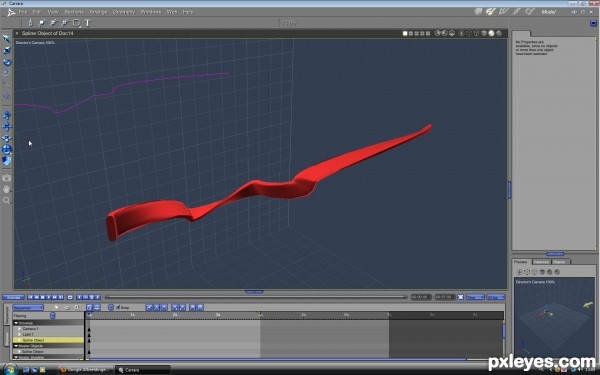The width and height of the screenshot is (600, 375).
Task: Open the Windows menu
Action: point(151,12)
